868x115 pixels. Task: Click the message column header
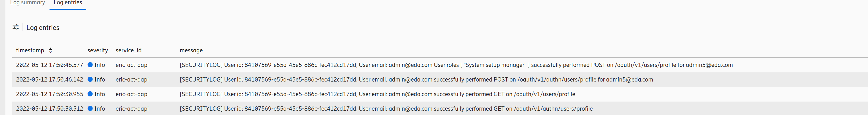(x=191, y=50)
